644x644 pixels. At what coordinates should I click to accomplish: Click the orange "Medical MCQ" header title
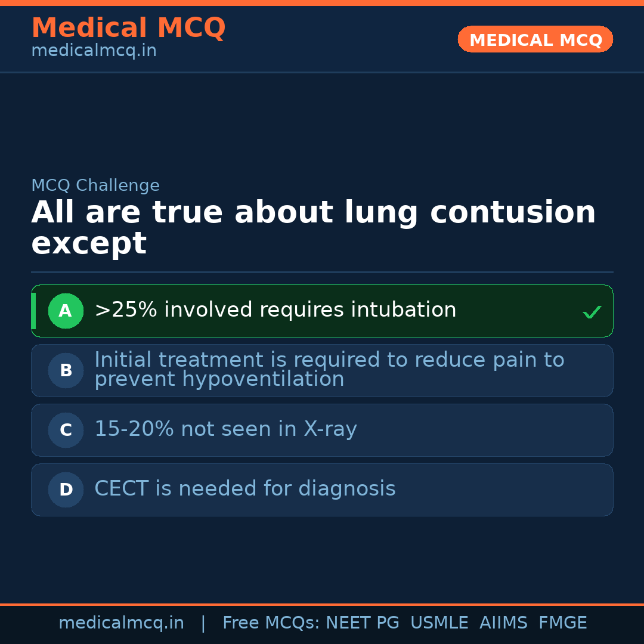[x=128, y=28]
